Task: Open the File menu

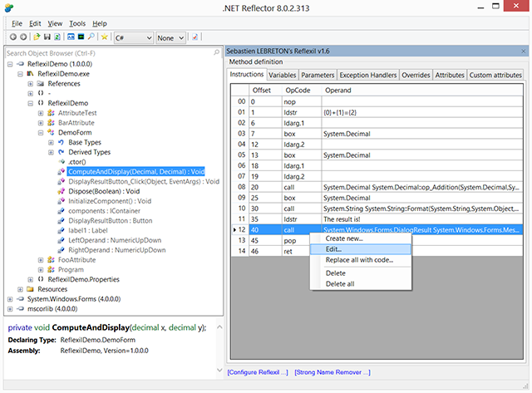Action: point(17,23)
